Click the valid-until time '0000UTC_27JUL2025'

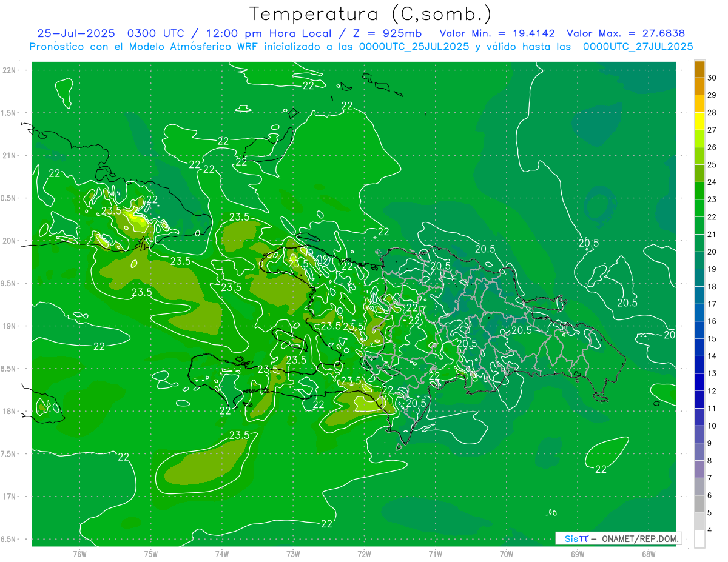[x=638, y=47]
